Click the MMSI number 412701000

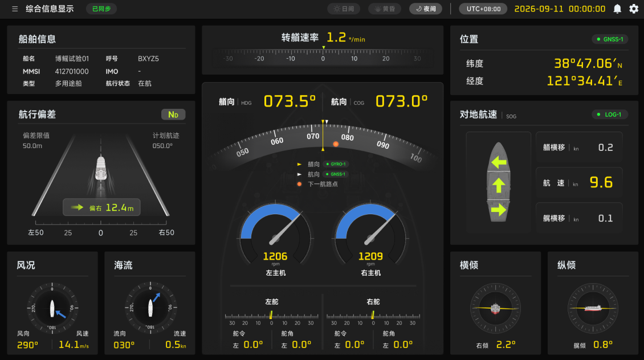[72, 71]
